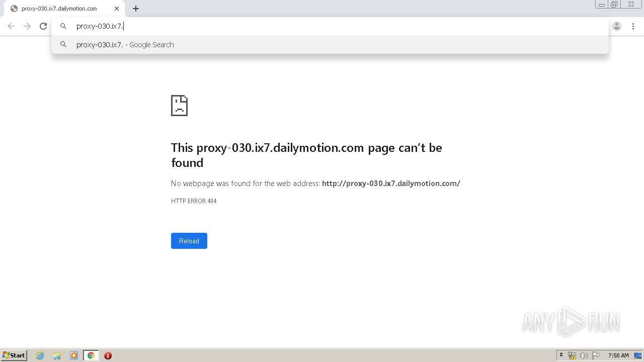
Task: Click the network tray icon
Action: [572, 355]
